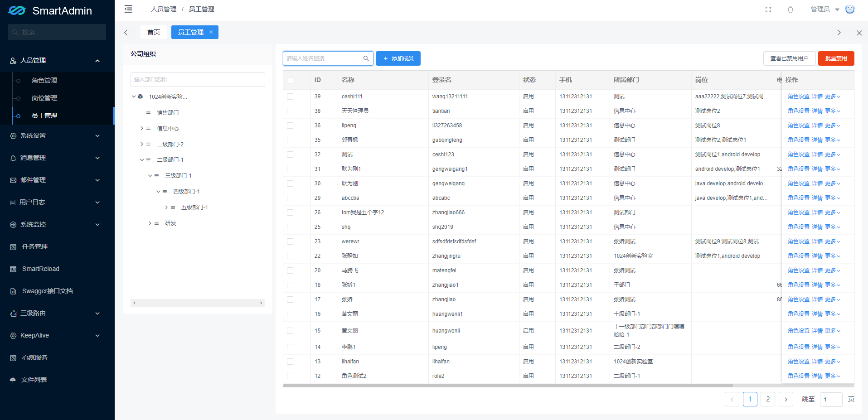Check the select-all checkbox in the table header
Screen dimensions: 868x420
point(290,79)
